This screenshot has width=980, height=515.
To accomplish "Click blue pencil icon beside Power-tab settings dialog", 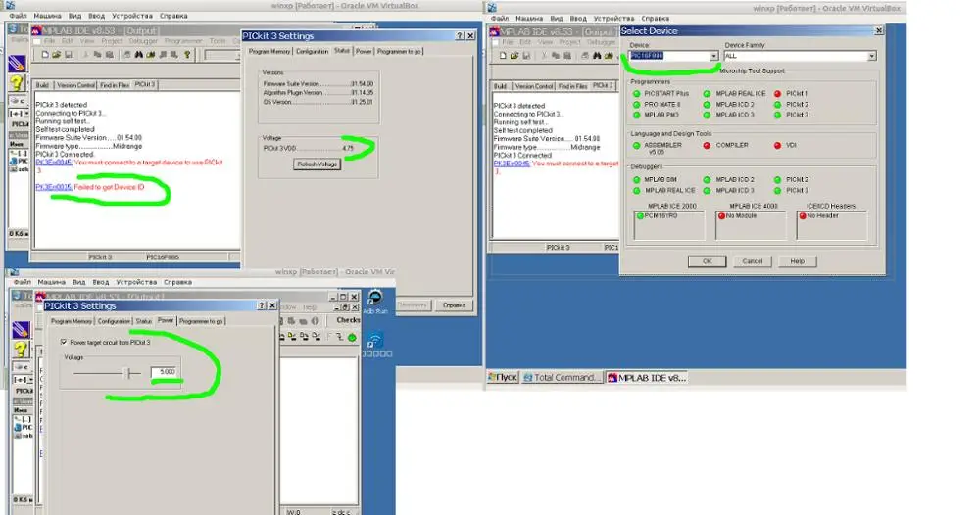I will click(21, 329).
